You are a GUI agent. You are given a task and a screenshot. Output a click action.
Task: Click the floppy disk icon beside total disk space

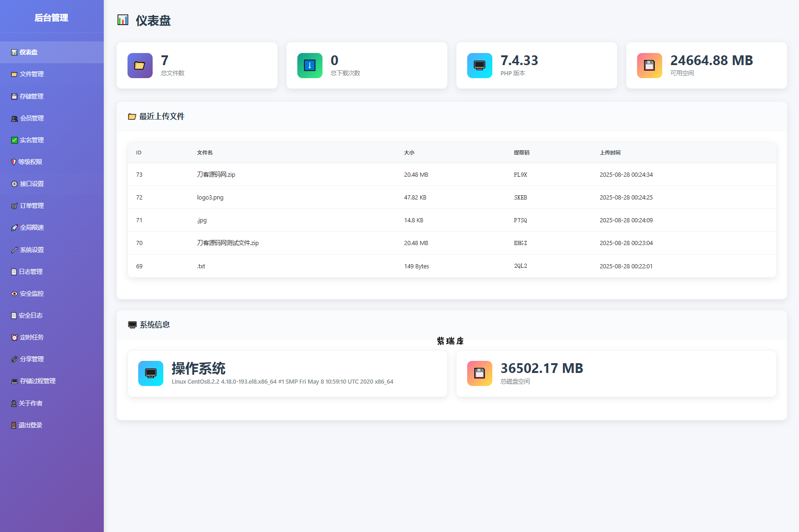[x=479, y=373]
